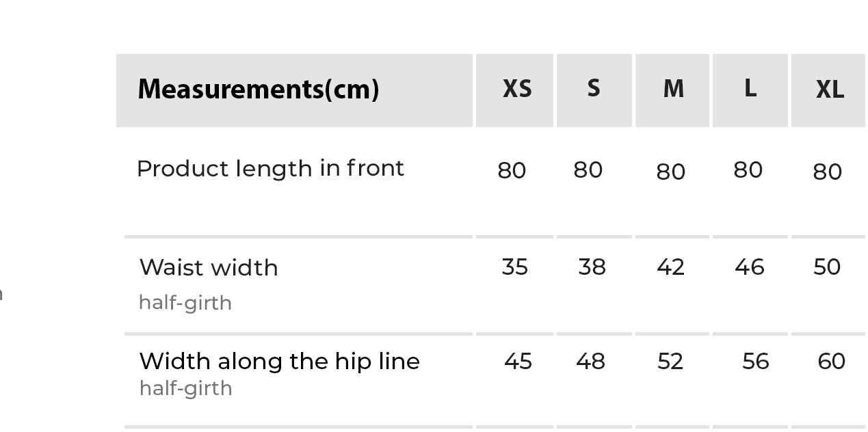Select the XL size column header

(x=829, y=90)
